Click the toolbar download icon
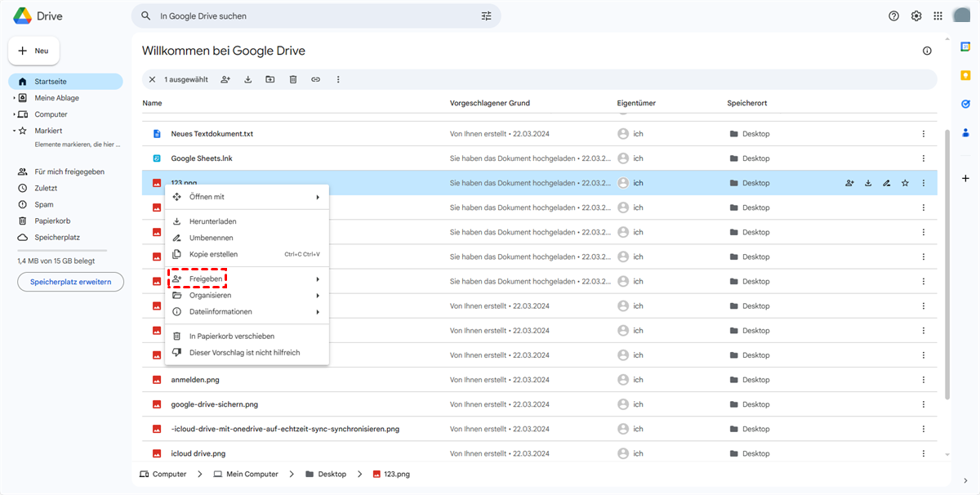The width and height of the screenshot is (980, 495). 247,79
